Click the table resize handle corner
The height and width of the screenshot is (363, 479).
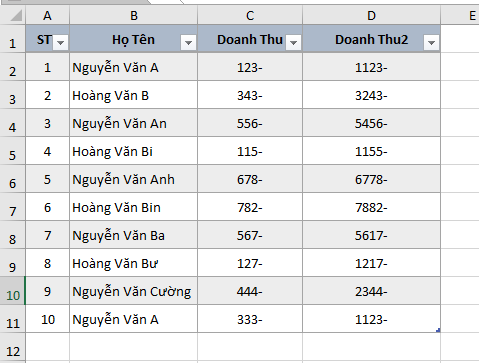[438, 330]
